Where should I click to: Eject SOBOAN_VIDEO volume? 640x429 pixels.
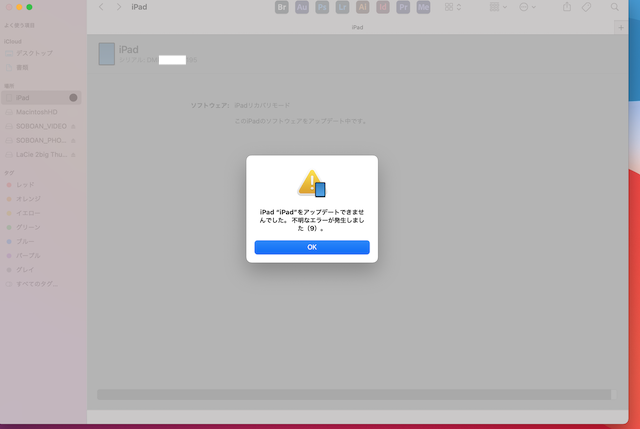pos(73,127)
